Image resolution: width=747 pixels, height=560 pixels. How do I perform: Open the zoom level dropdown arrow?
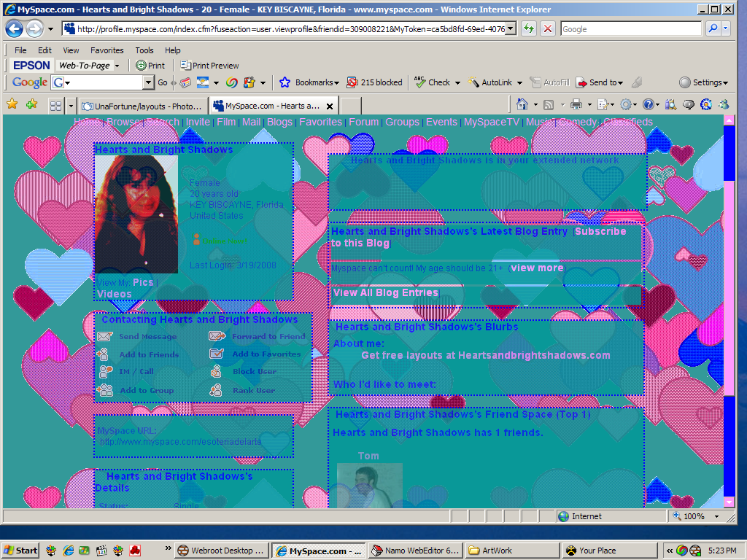coord(716,516)
